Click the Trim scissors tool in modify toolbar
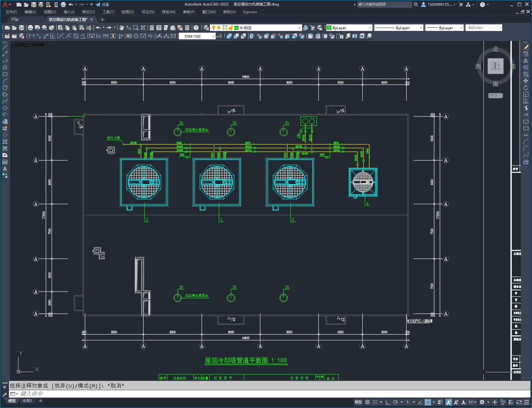The height and width of the screenshot is (408, 532). tap(526, 108)
